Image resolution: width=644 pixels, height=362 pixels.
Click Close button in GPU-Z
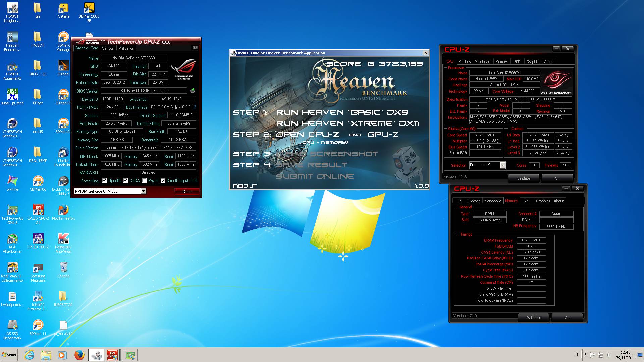[x=187, y=192]
